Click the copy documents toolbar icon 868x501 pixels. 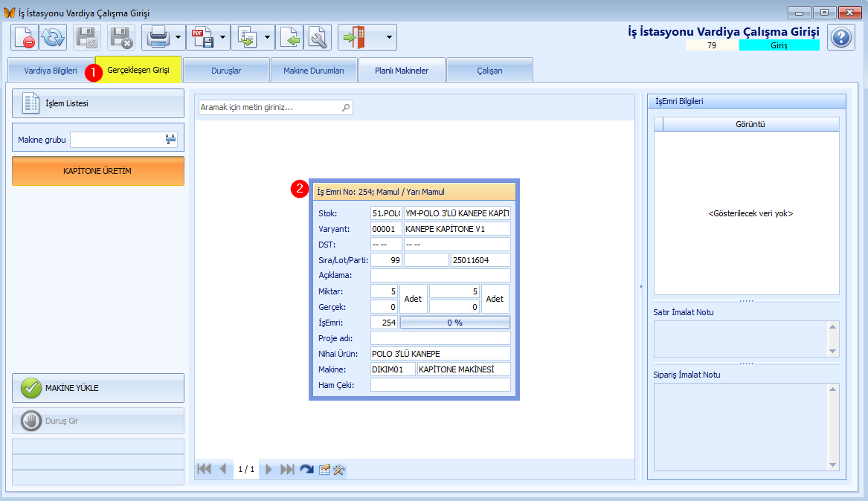tap(247, 38)
